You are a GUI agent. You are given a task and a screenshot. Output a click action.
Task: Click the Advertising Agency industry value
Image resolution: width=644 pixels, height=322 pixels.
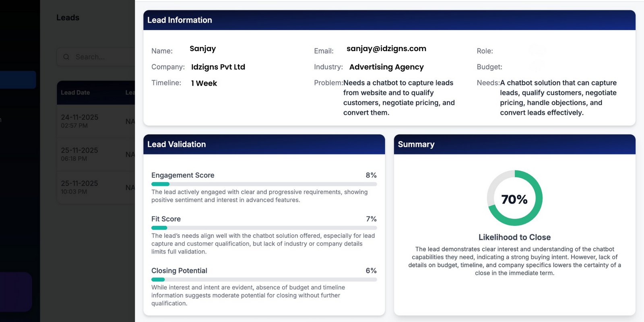click(386, 67)
